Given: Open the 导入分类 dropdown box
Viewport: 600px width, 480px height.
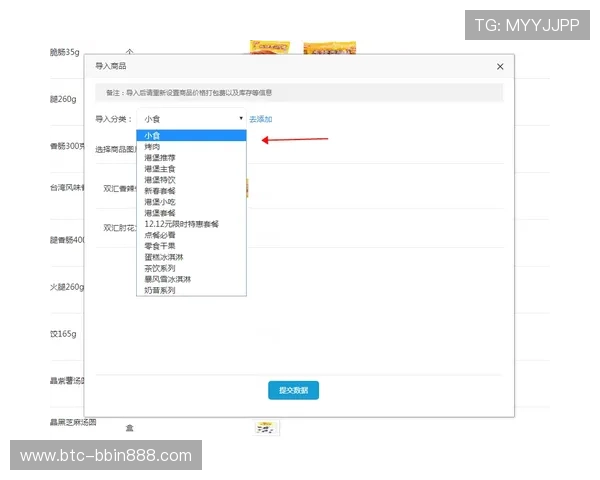Looking at the screenshot, I should (x=191, y=119).
